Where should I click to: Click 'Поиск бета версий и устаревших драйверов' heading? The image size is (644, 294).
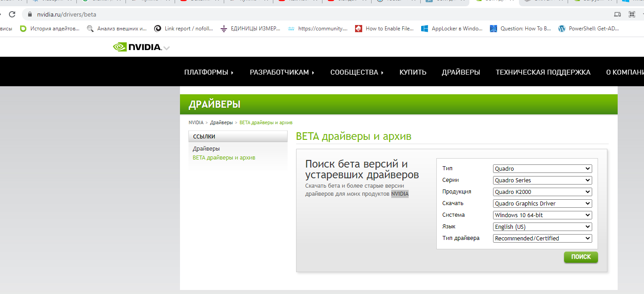click(x=362, y=169)
